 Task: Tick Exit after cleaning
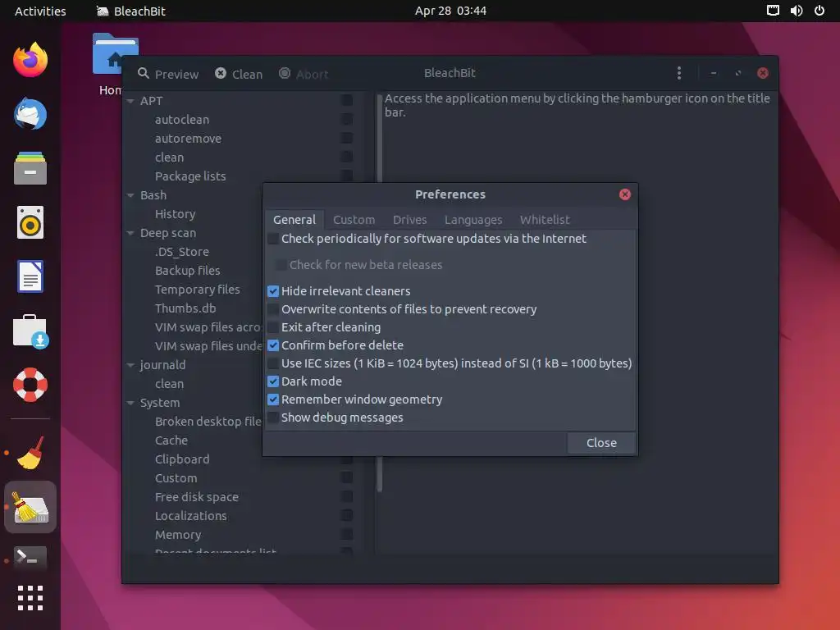click(x=272, y=327)
